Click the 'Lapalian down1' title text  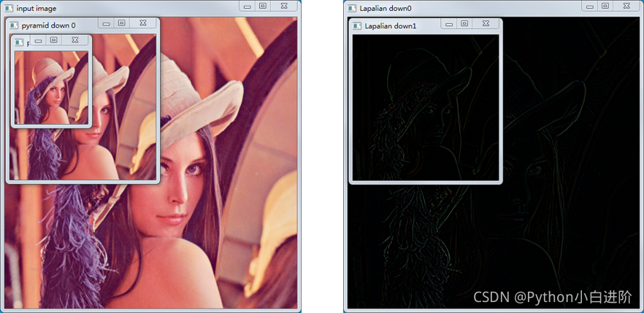(x=391, y=26)
